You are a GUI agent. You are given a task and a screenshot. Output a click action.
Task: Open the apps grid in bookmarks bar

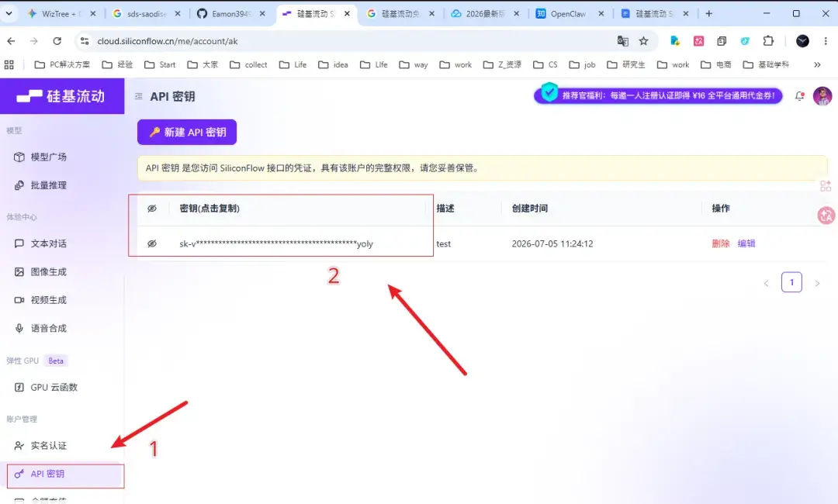tap(9, 64)
